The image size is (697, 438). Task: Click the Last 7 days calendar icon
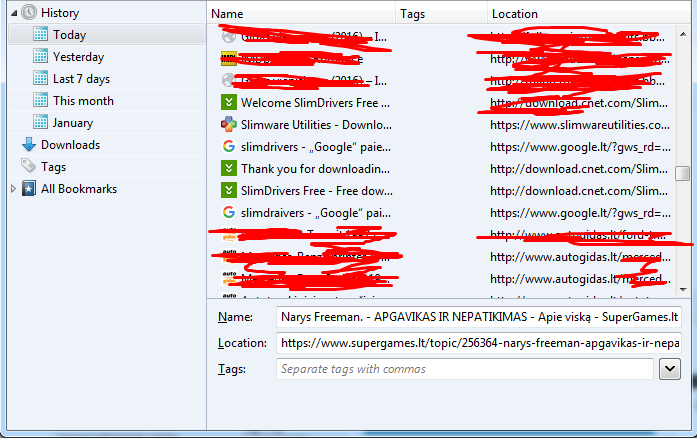tap(40, 78)
